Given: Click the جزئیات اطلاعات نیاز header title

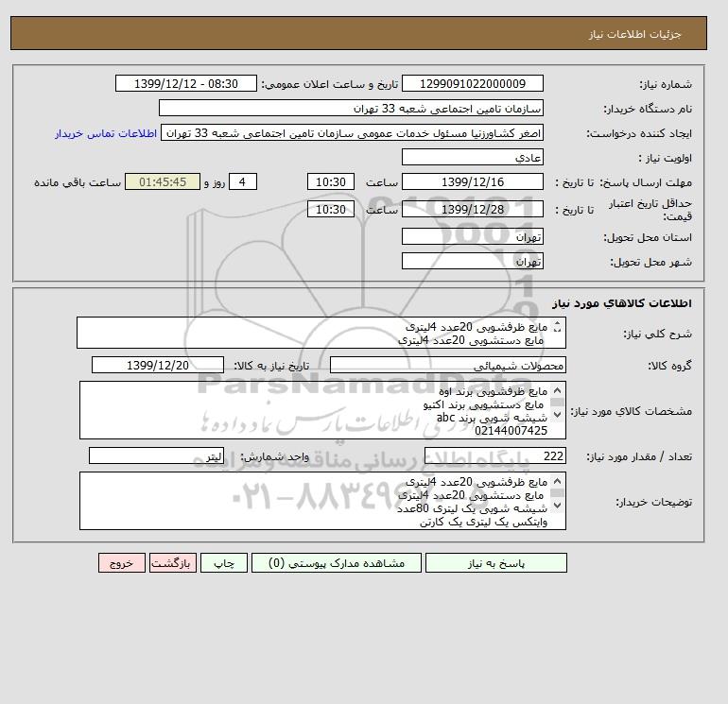Looking at the screenshot, I should [634, 34].
